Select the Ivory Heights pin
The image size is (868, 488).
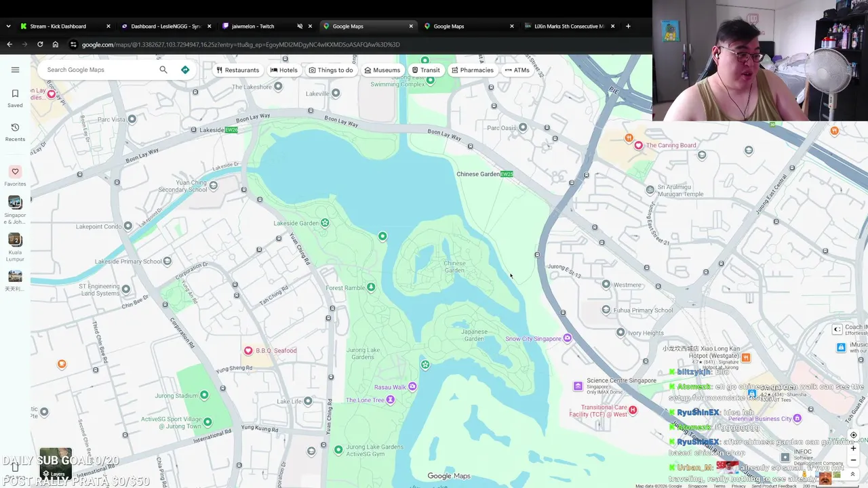click(620, 333)
